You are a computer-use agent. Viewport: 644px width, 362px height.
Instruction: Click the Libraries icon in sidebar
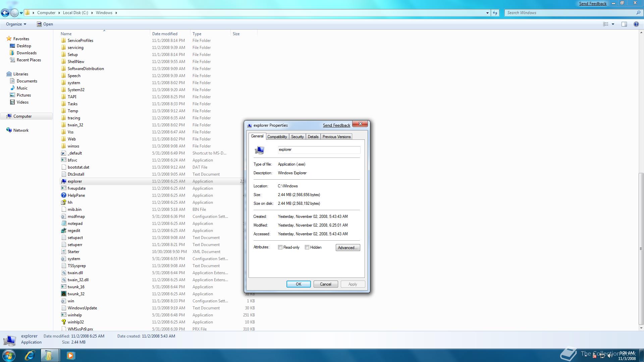[x=9, y=74]
